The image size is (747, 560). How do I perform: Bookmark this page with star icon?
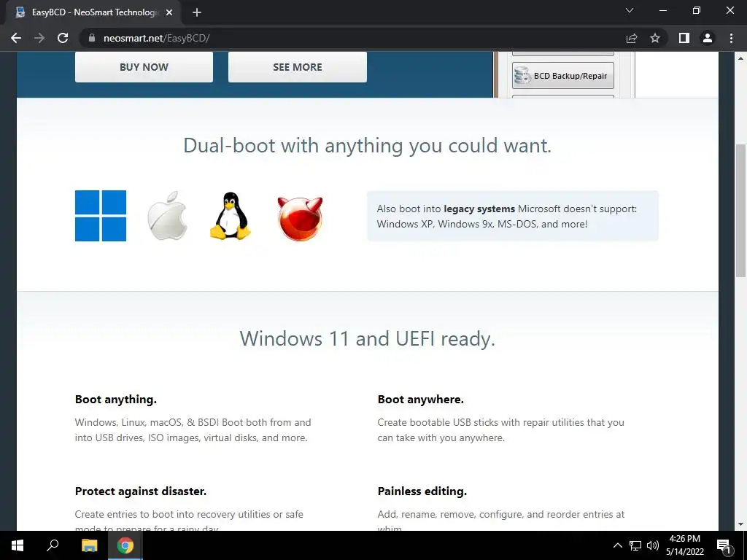655,38
